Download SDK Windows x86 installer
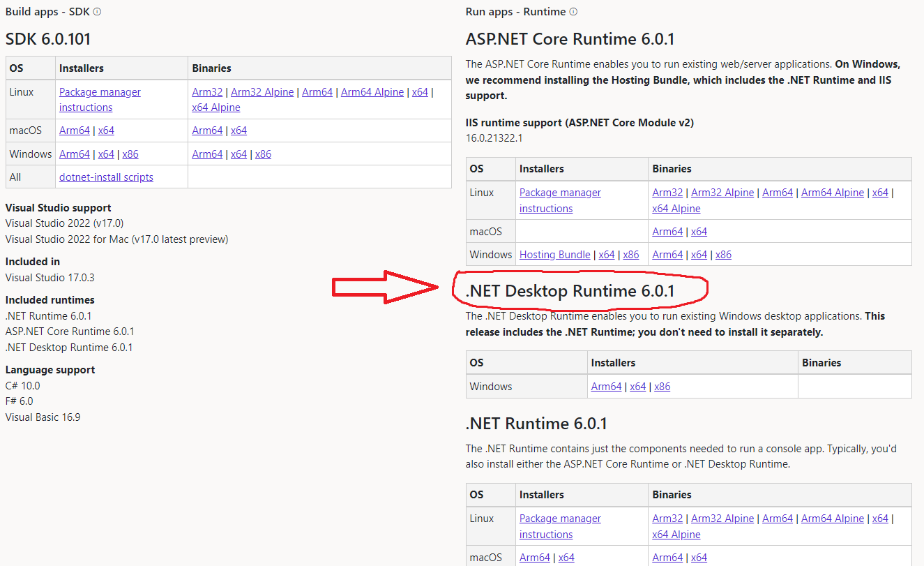Viewport: 924px width, 566px height. pos(130,154)
